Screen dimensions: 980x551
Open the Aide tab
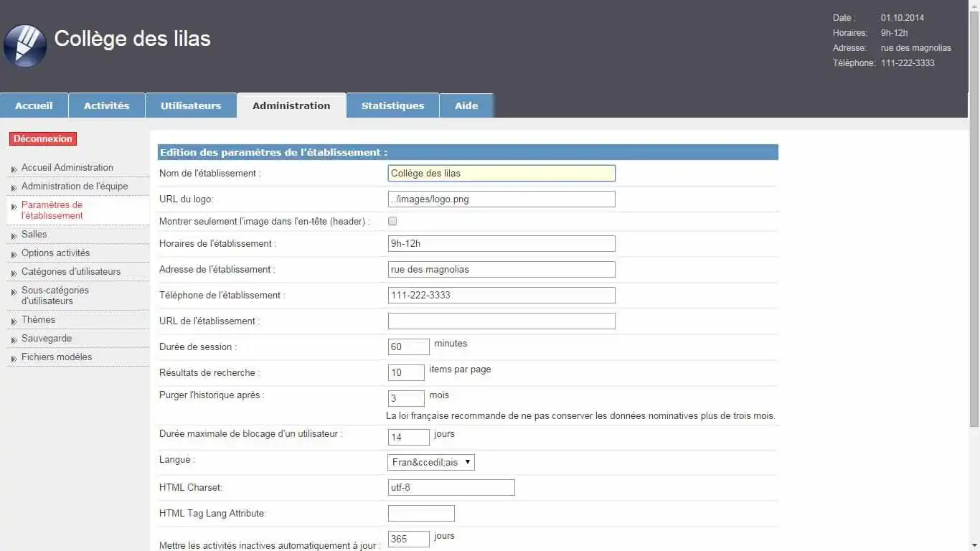tap(466, 105)
